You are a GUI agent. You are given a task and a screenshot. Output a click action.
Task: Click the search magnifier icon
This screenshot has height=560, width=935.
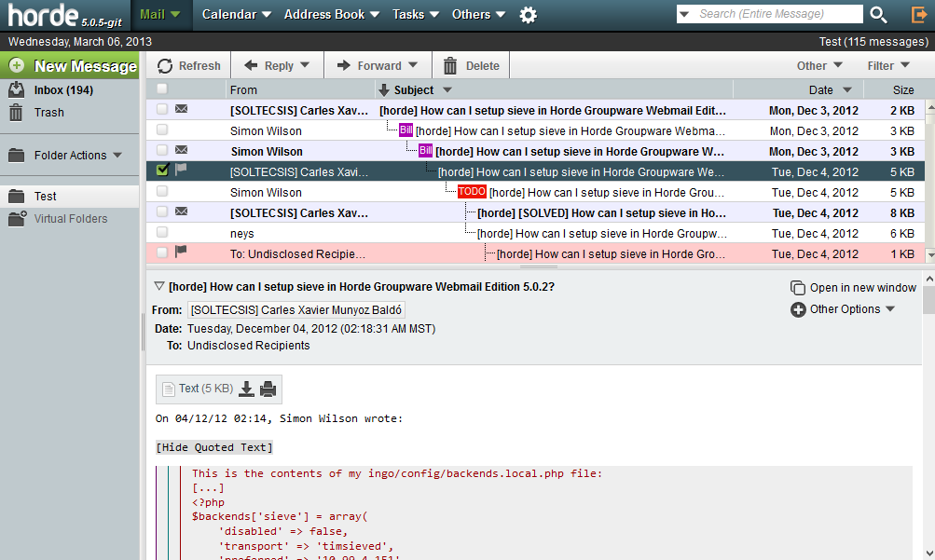[x=878, y=14]
